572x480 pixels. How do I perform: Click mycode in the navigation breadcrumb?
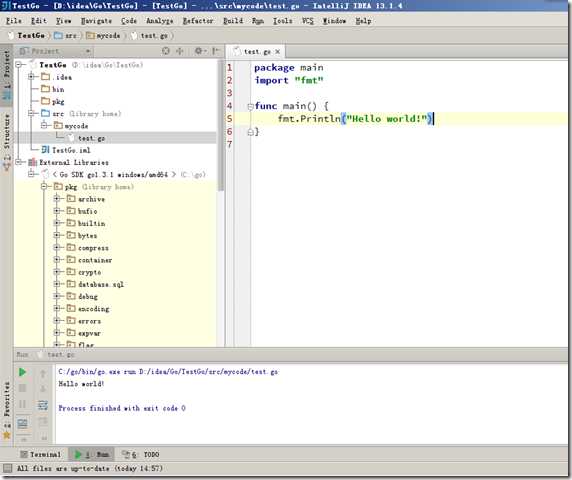[104, 35]
